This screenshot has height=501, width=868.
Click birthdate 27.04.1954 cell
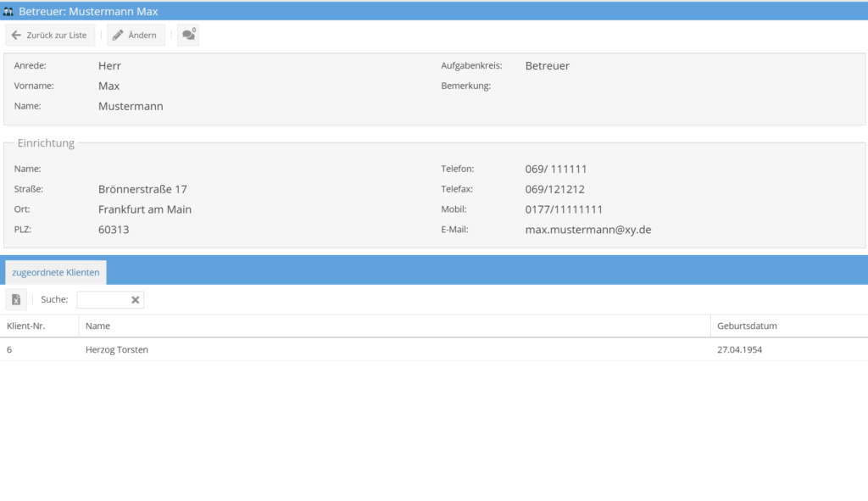[x=739, y=349]
